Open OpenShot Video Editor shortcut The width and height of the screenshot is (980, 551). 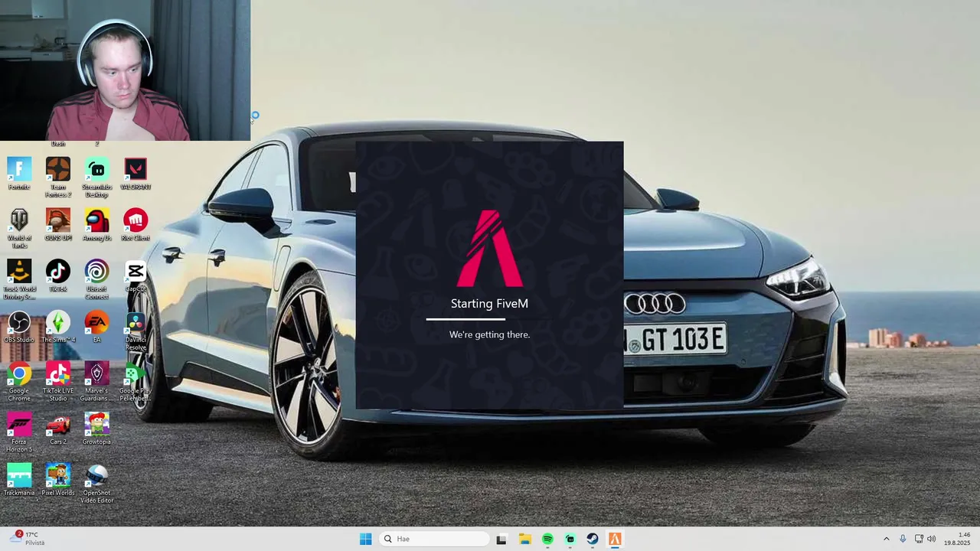96,484
